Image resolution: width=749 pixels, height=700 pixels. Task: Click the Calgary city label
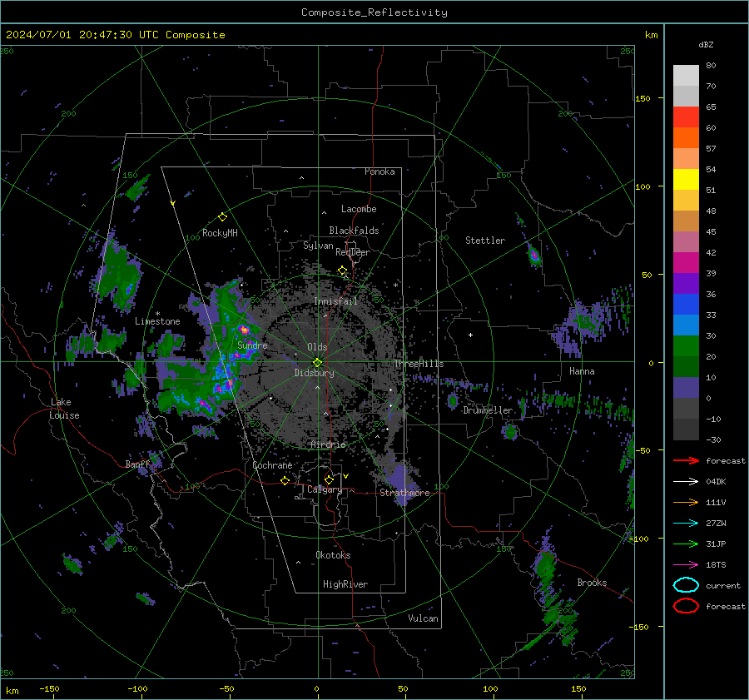click(x=325, y=489)
